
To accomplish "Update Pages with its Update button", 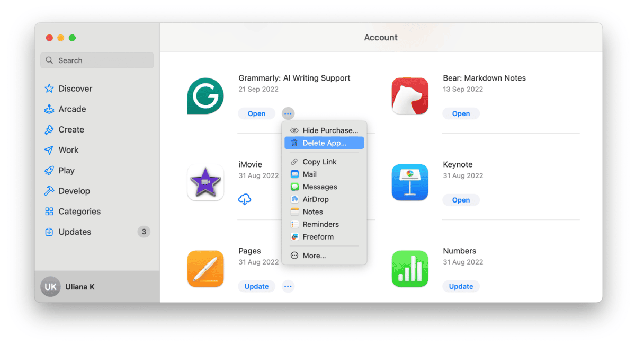I will click(x=257, y=286).
